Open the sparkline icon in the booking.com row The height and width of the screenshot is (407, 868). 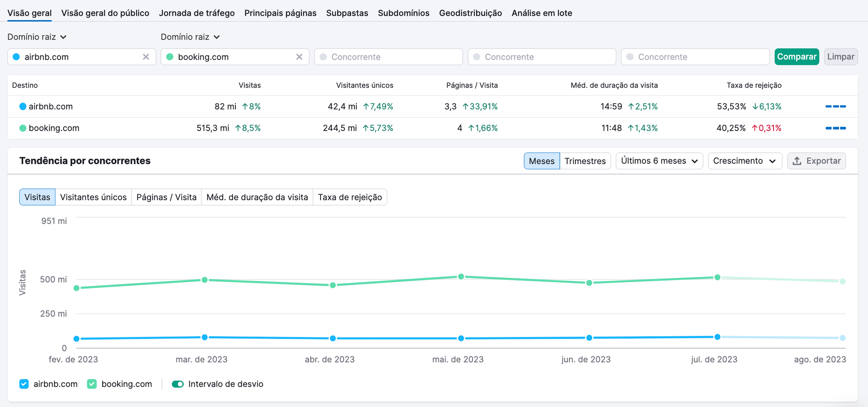click(x=835, y=128)
